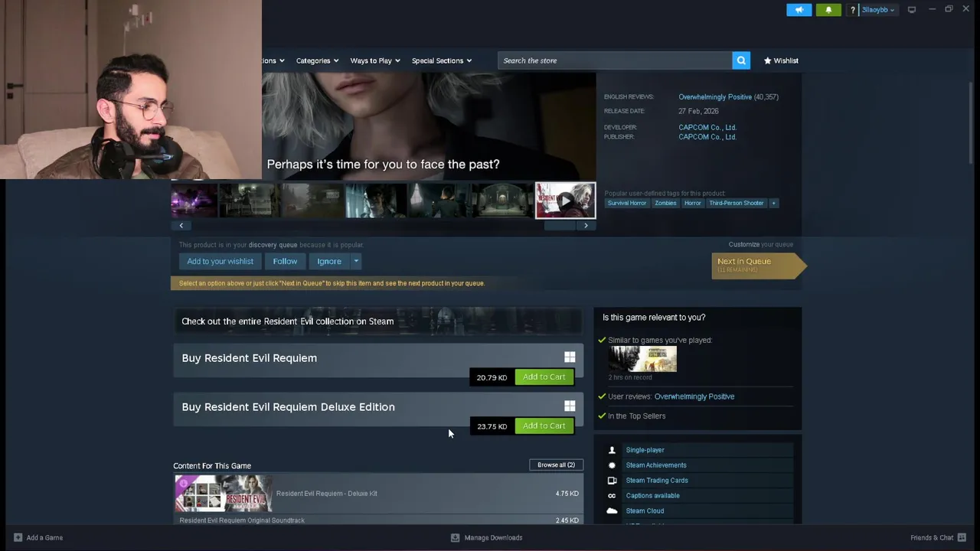
Task: Open the CAPCOM publisher link
Action: click(707, 137)
